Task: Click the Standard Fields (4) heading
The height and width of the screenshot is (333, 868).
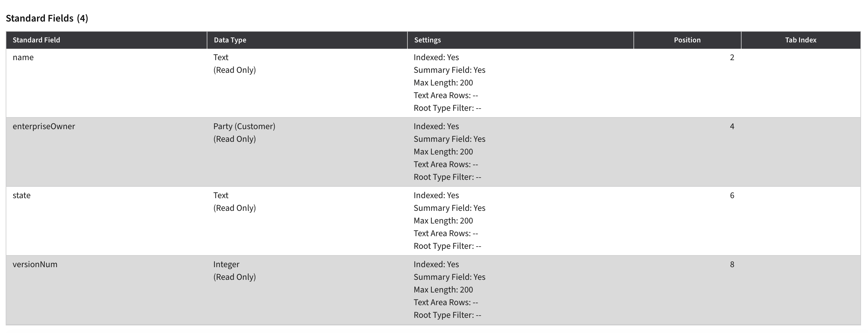Action: coord(47,18)
